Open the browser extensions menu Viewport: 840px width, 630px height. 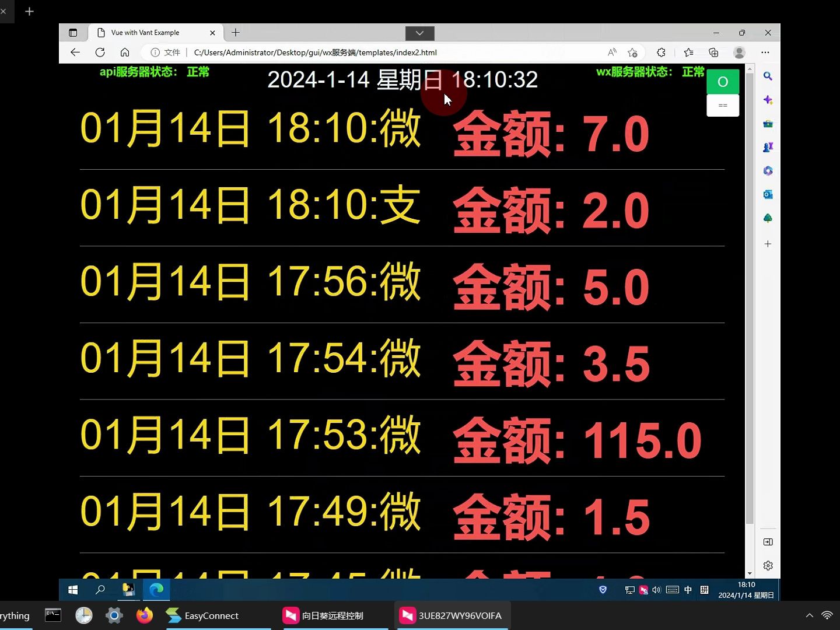661,52
